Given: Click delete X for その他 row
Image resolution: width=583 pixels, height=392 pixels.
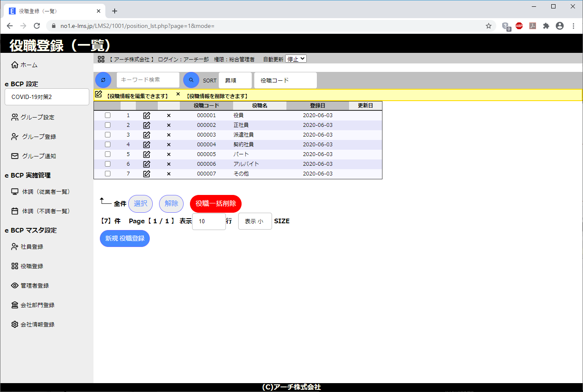Looking at the screenshot, I should pos(169,174).
